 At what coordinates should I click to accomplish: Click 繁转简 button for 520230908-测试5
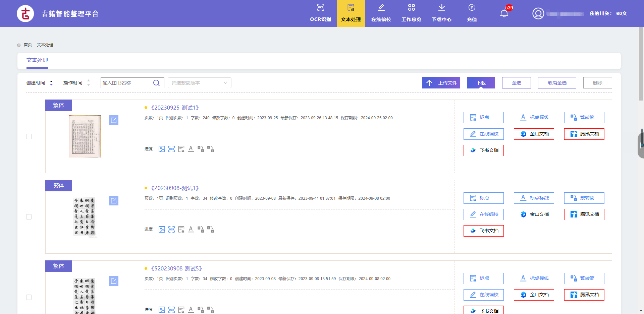(x=584, y=278)
